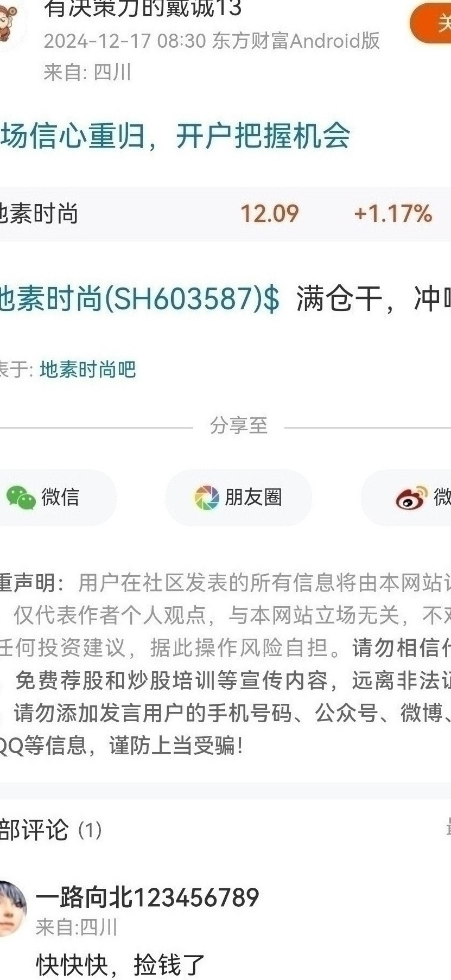Tap the stock price 12.09
Image resolution: width=451 pixels, height=980 pixels.
270,214
